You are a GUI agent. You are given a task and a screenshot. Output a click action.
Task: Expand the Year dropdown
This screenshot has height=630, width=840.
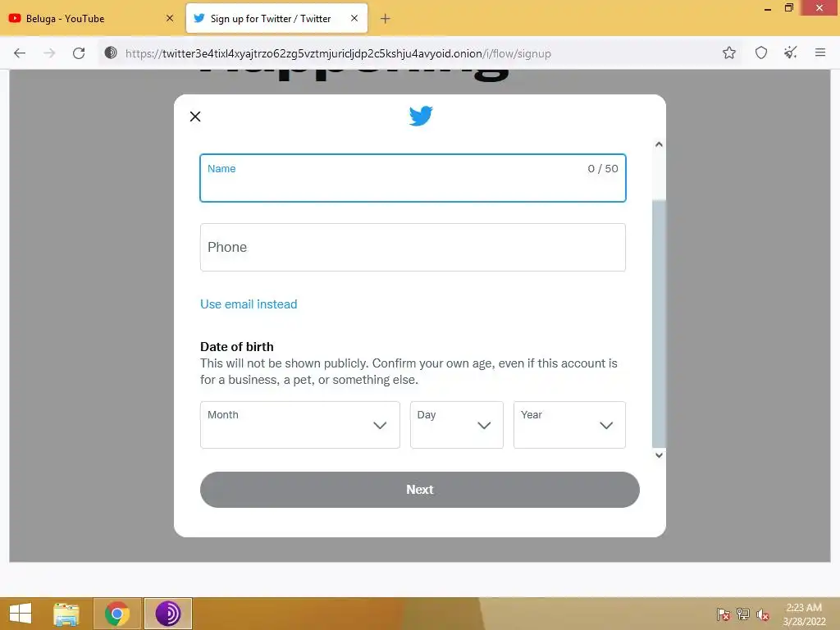569,425
